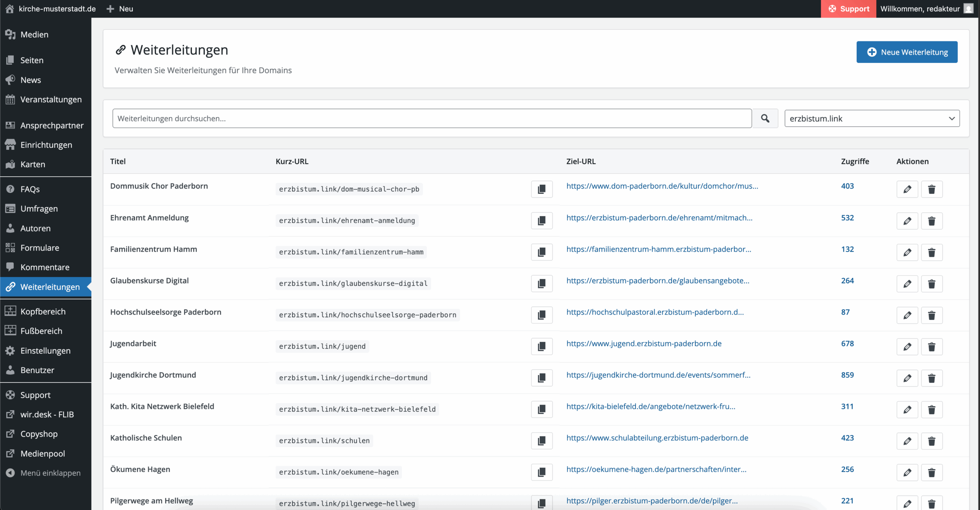The image size is (980, 510).
Task: Edit the Ökumene Hagen redirect
Action: (907, 472)
